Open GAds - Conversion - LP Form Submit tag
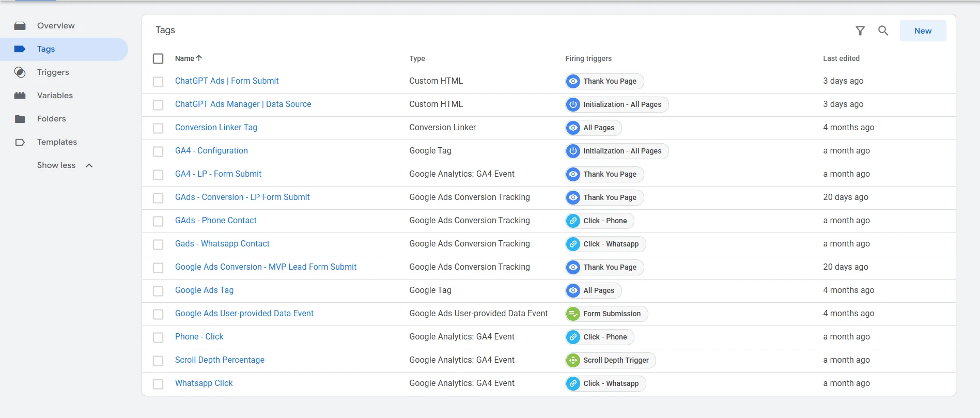 point(242,197)
